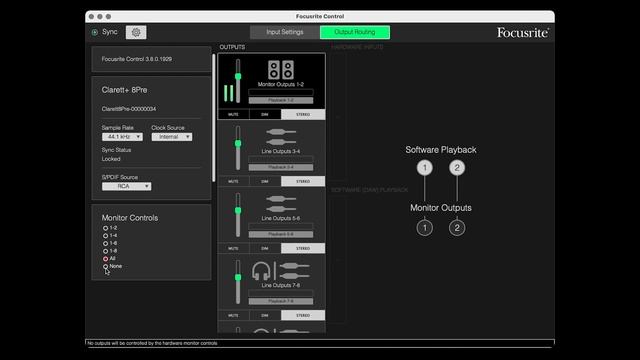This screenshot has height=360, width=640.
Task: Open the Playback 3-4 source dropdown
Action: pyautogui.click(x=281, y=167)
